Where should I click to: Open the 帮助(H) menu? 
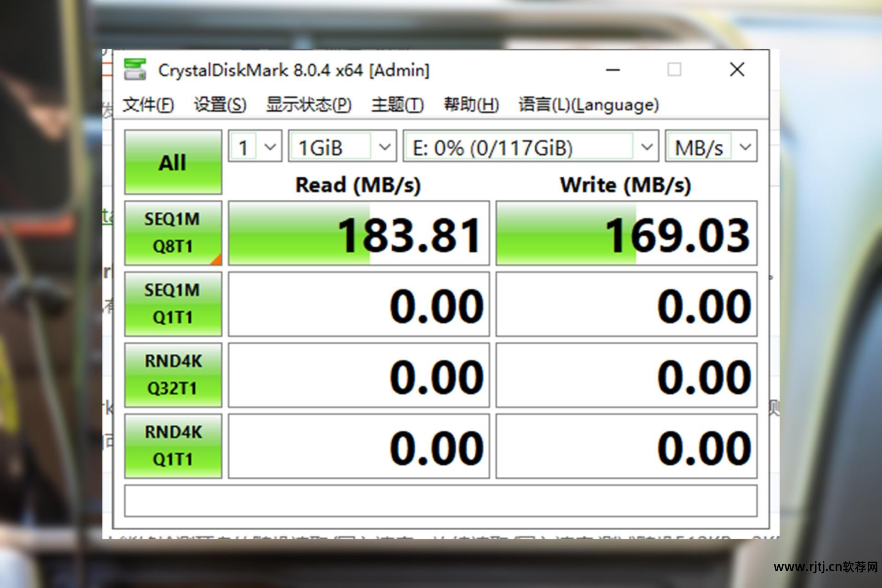(471, 105)
